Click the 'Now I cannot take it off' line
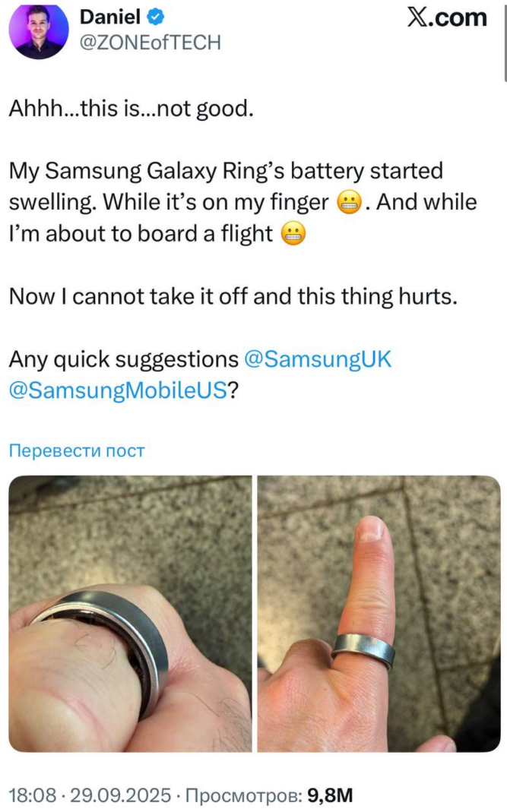507x812 pixels. (x=233, y=297)
